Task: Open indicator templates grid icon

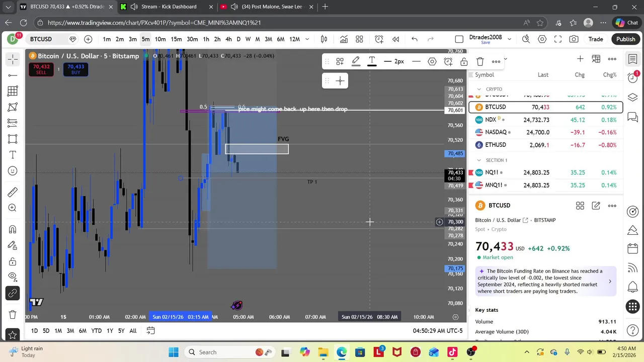Action: (x=359, y=39)
